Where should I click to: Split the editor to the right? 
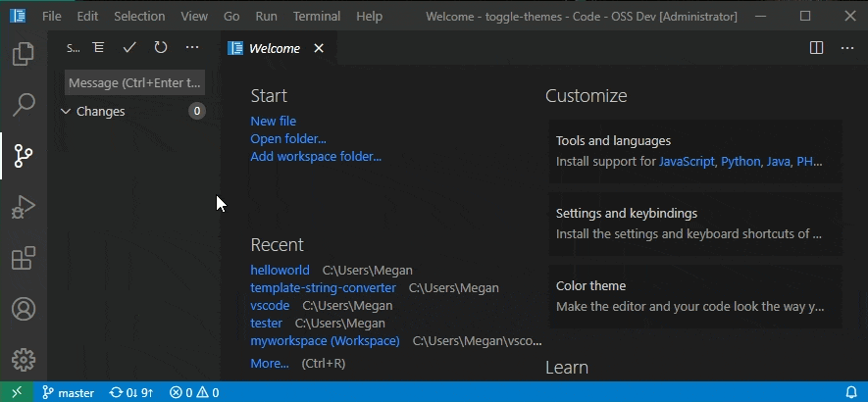point(816,48)
